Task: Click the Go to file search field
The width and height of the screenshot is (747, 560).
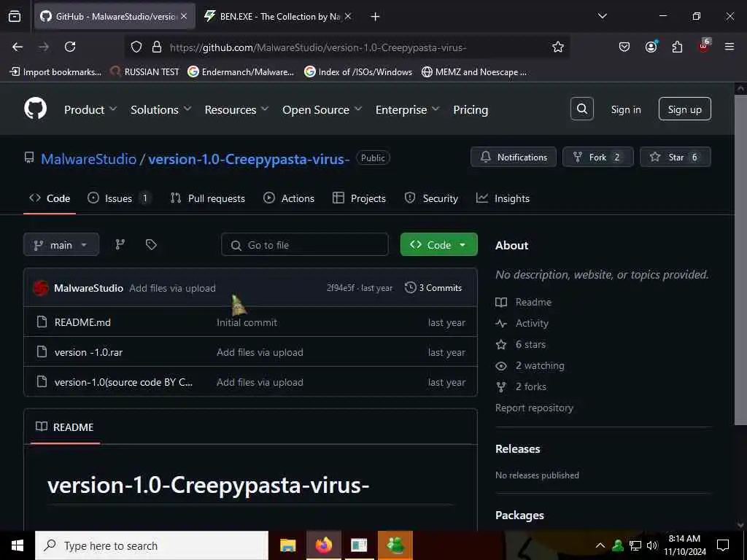Action: tap(304, 244)
